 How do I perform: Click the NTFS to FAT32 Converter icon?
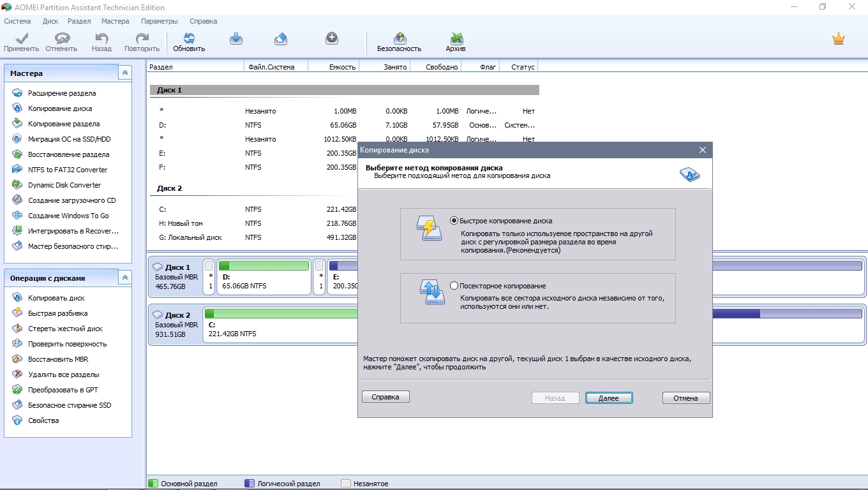17,170
